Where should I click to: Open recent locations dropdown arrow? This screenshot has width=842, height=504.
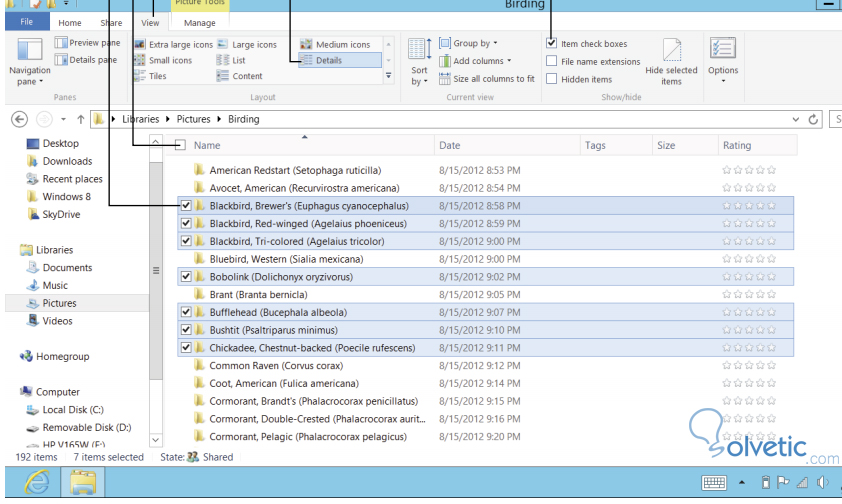point(63,119)
